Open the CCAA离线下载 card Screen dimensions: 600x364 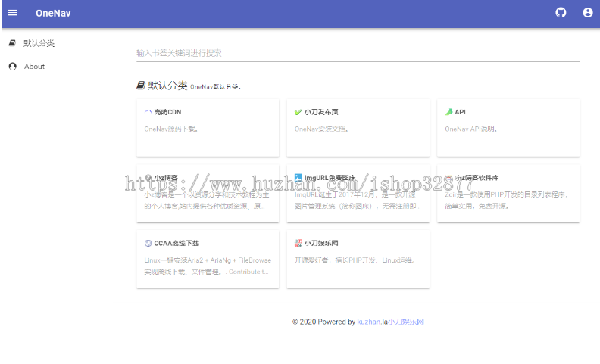[208, 260]
